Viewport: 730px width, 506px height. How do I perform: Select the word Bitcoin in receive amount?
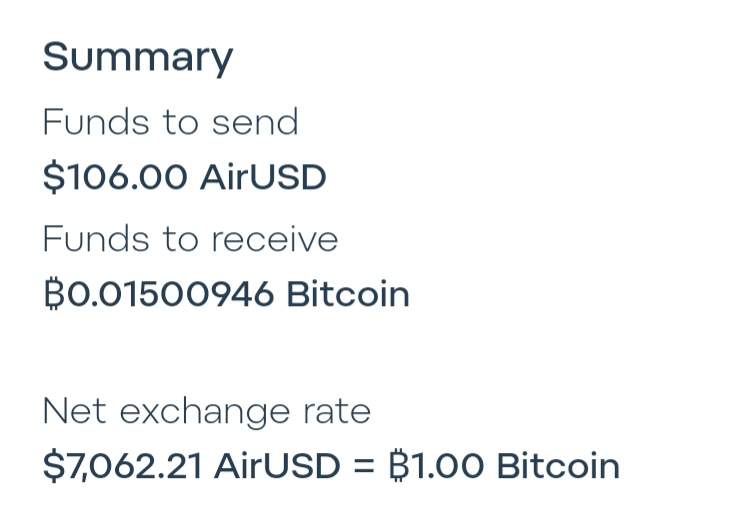pyautogui.click(x=348, y=295)
